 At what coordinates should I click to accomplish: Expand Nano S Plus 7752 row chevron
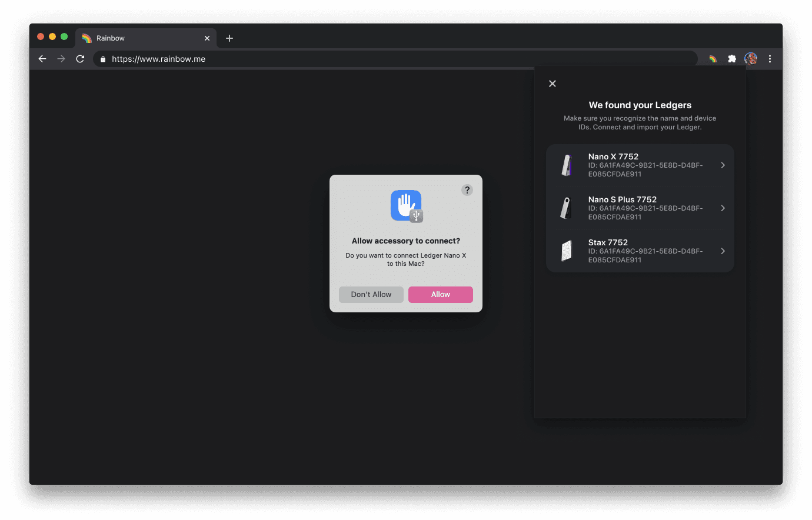tap(723, 208)
